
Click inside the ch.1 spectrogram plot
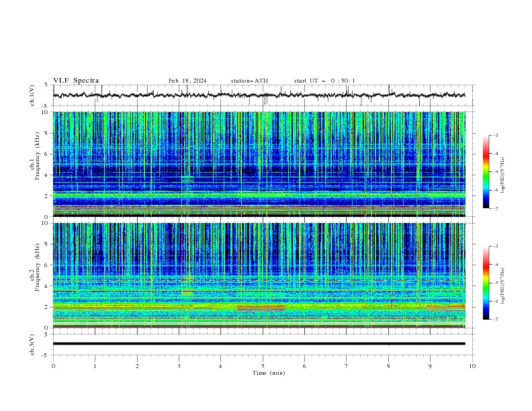(259, 164)
